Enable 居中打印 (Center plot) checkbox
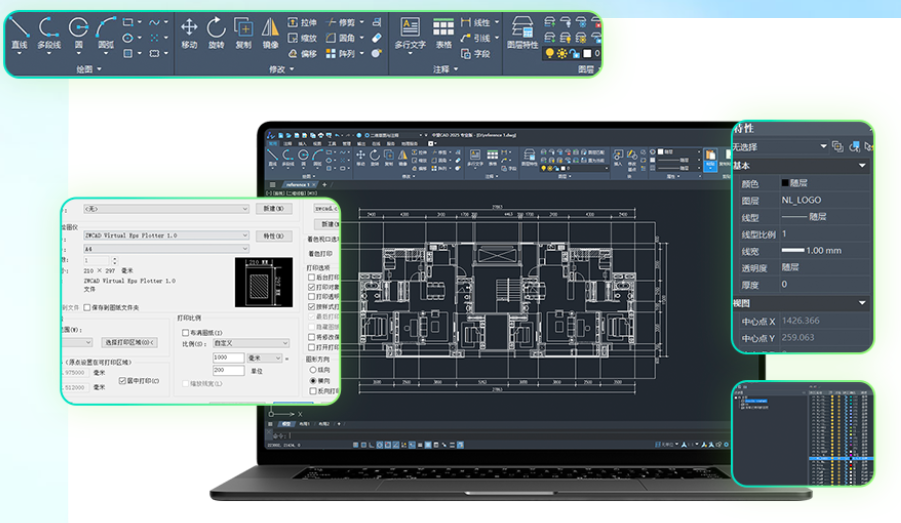Screen dimensions: 901x523 tap(122, 381)
